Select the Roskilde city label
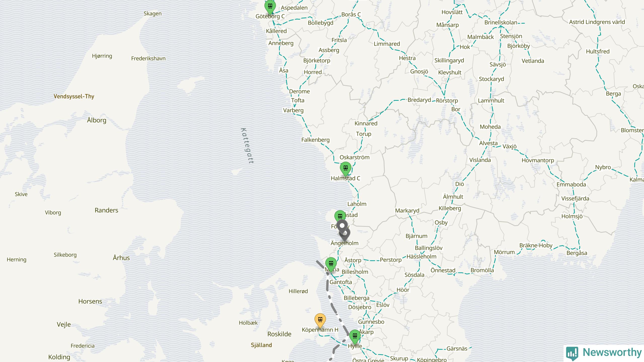This screenshot has height=362, width=644. tap(279, 334)
